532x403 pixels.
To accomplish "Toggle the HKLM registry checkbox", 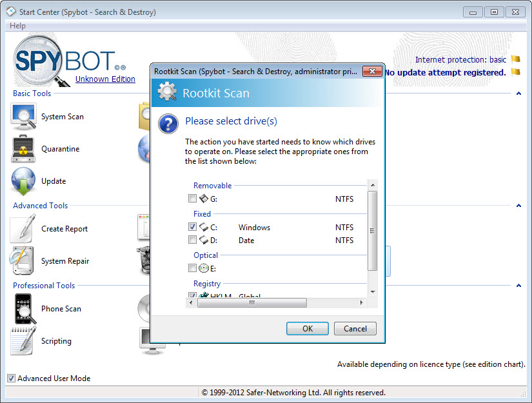I will click(x=192, y=295).
